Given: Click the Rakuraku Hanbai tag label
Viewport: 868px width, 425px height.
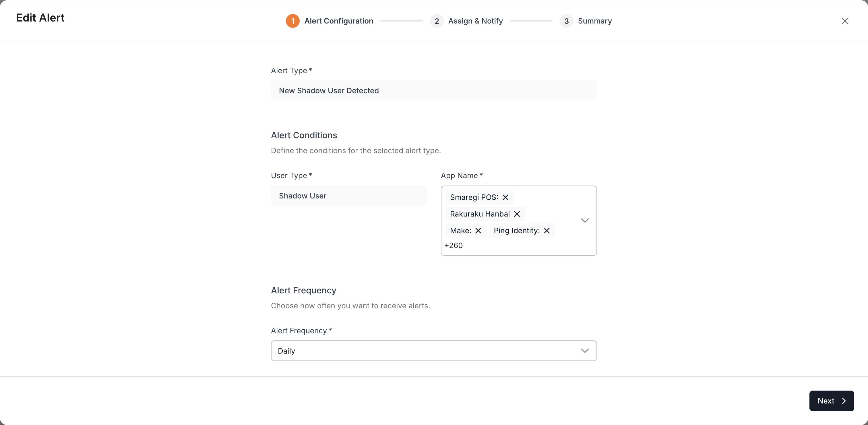Looking at the screenshot, I should point(480,214).
